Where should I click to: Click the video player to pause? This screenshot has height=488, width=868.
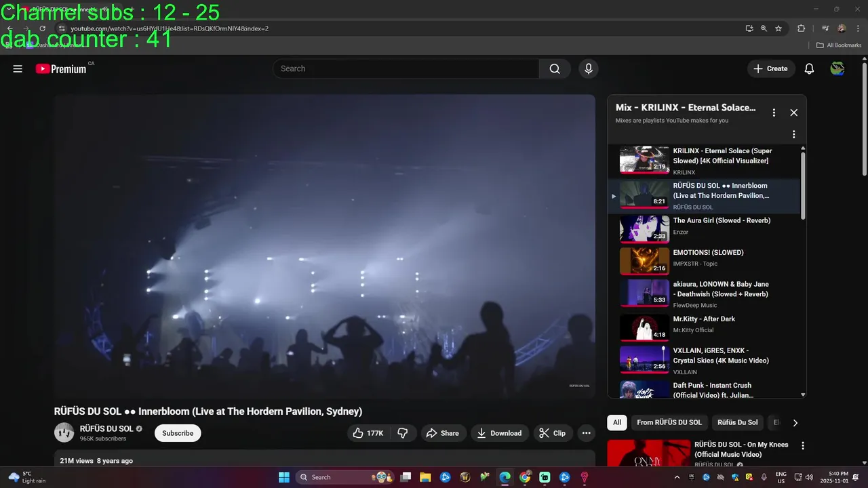(x=325, y=246)
